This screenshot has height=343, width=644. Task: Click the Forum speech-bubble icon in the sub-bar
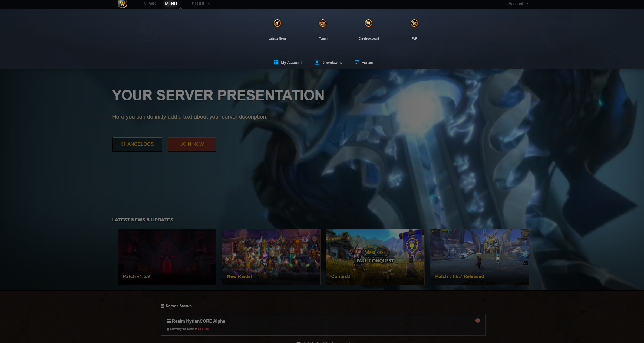click(357, 62)
